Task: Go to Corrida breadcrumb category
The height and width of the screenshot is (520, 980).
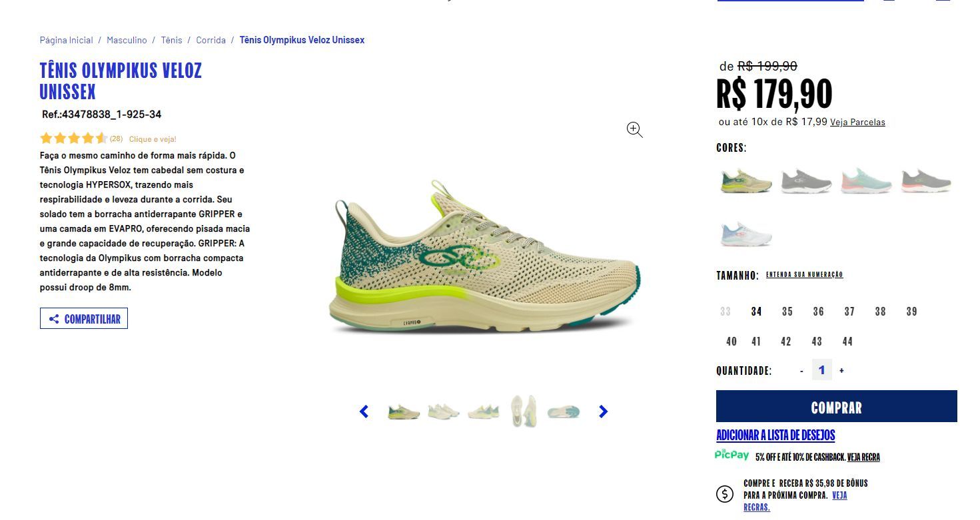Action: pos(211,40)
